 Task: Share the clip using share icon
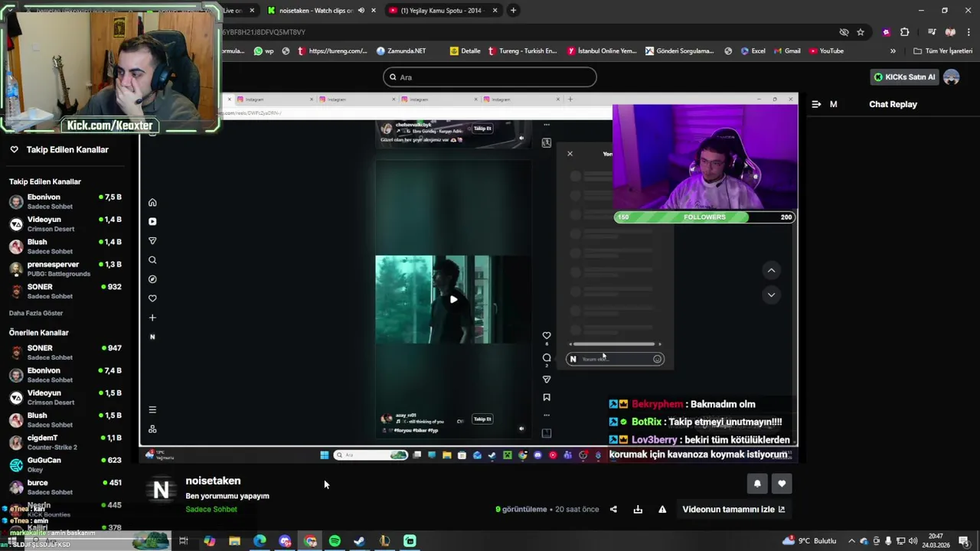pyautogui.click(x=613, y=509)
